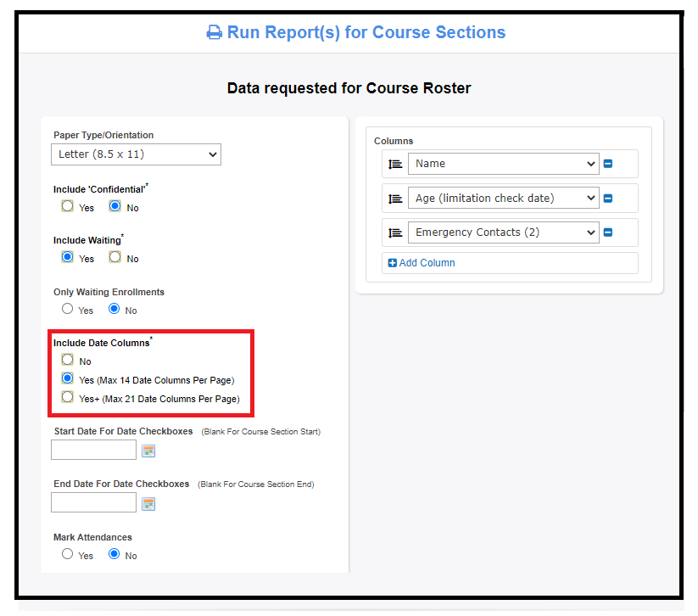This screenshot has height=616, width=698.
Task: Click the Add Column link
Action: (422, 263)
